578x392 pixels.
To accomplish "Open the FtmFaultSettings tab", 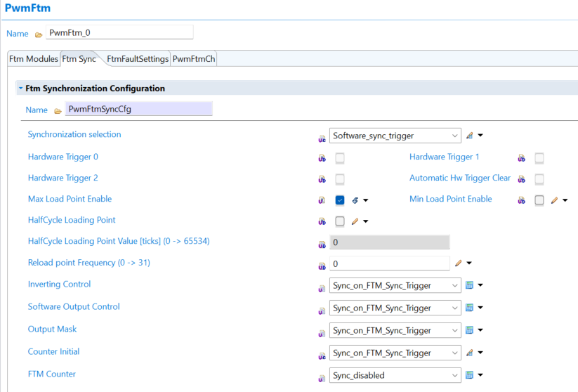I will (138, 59).
